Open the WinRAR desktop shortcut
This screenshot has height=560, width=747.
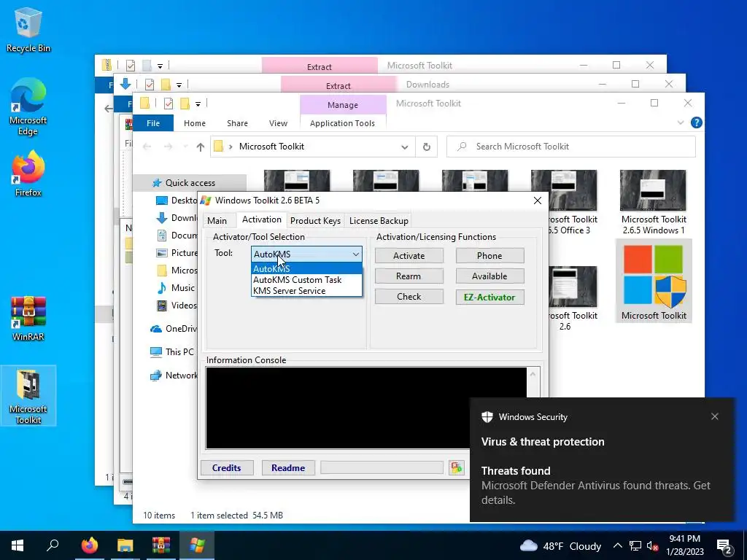pyautogui.click(x=28, y=318)
